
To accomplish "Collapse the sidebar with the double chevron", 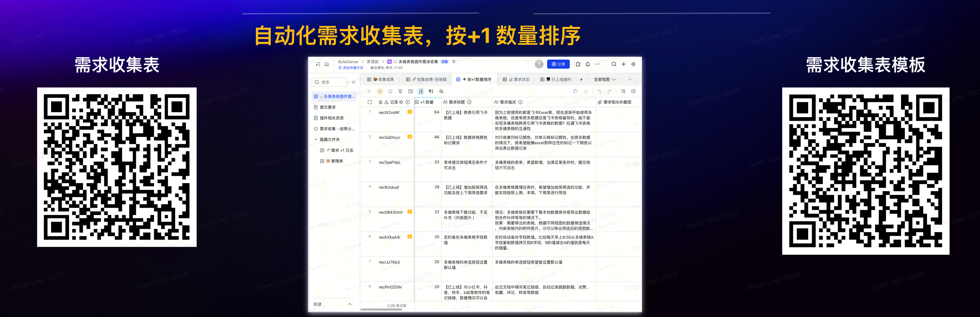I will [353, 82].
